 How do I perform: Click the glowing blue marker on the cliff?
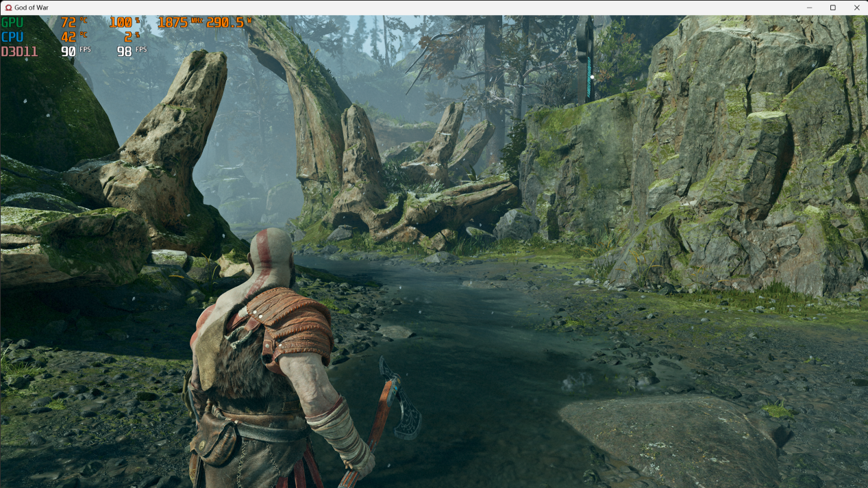click(x=590, y=77)
